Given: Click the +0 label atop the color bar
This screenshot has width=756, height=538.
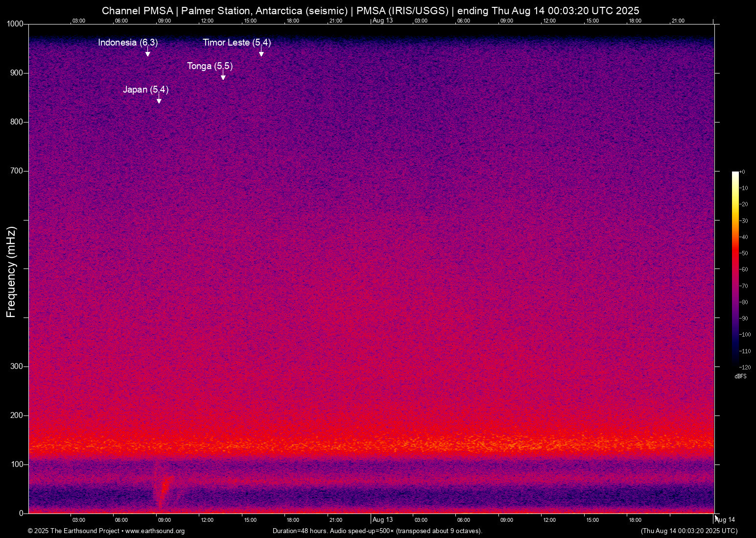Looking at the screenshot, I should [742, 171].
